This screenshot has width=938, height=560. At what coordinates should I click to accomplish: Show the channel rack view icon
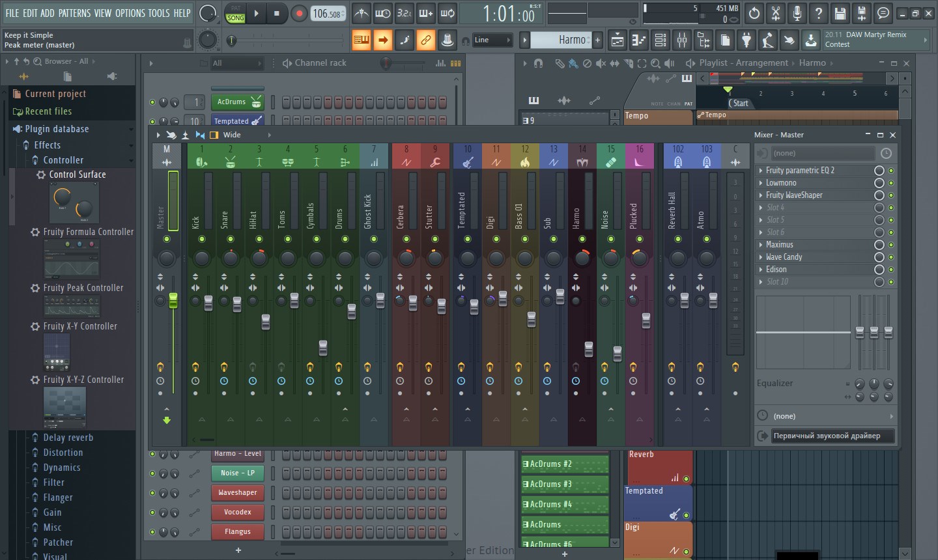coord(661,40)
